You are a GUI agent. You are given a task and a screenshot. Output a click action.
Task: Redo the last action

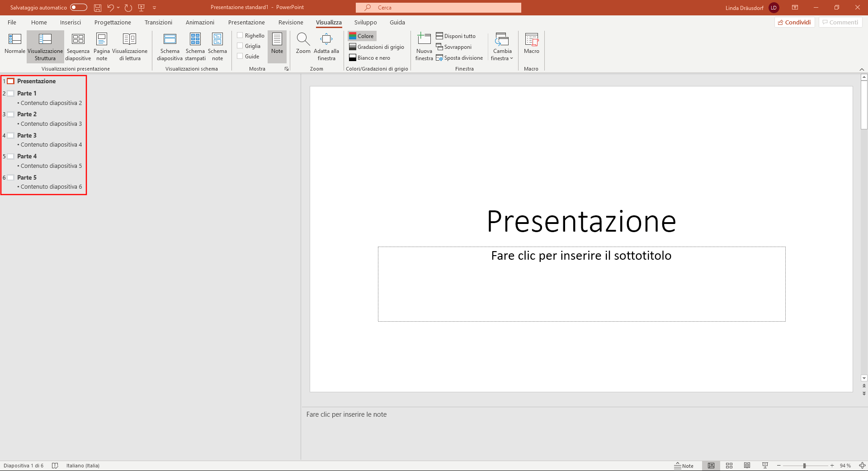128,8
